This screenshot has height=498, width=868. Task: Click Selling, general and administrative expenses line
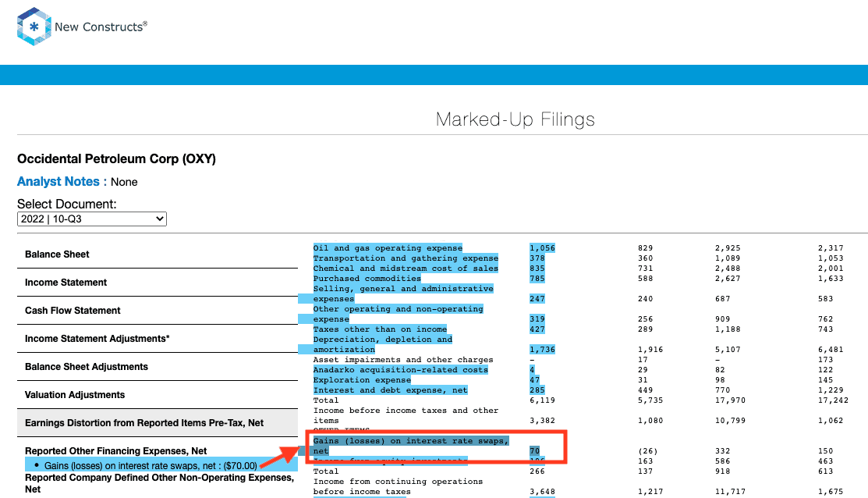pyautogui.click(x=403, y=293)
